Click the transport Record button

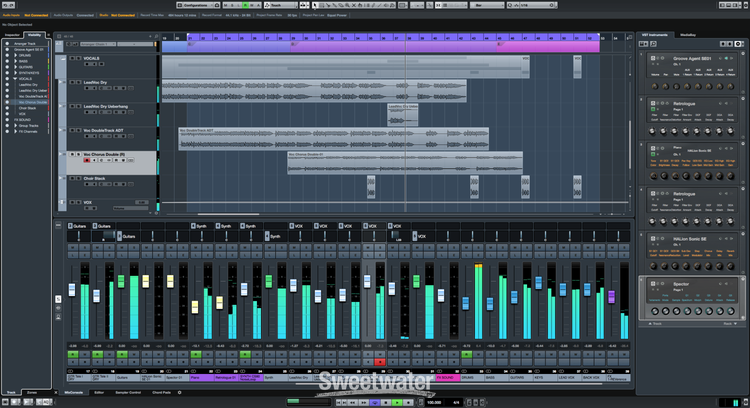(x=408, y=403)
